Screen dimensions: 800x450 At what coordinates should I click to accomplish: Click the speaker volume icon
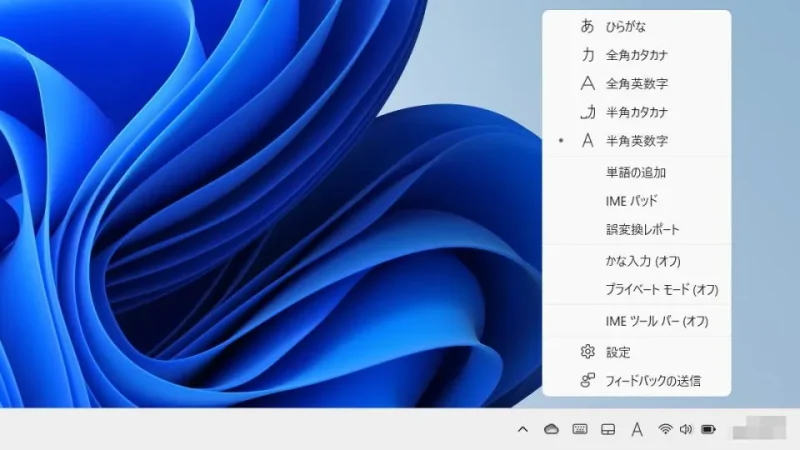[686, 429]
